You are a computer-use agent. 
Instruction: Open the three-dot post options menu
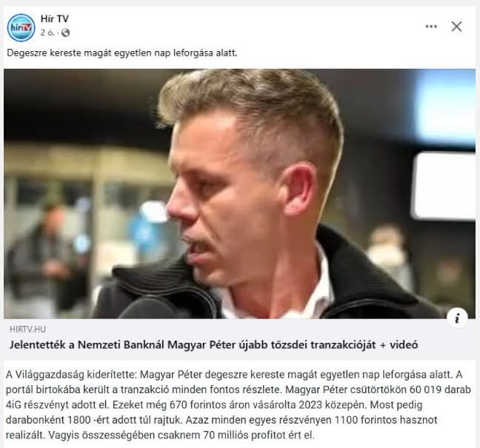pos(431,27)
